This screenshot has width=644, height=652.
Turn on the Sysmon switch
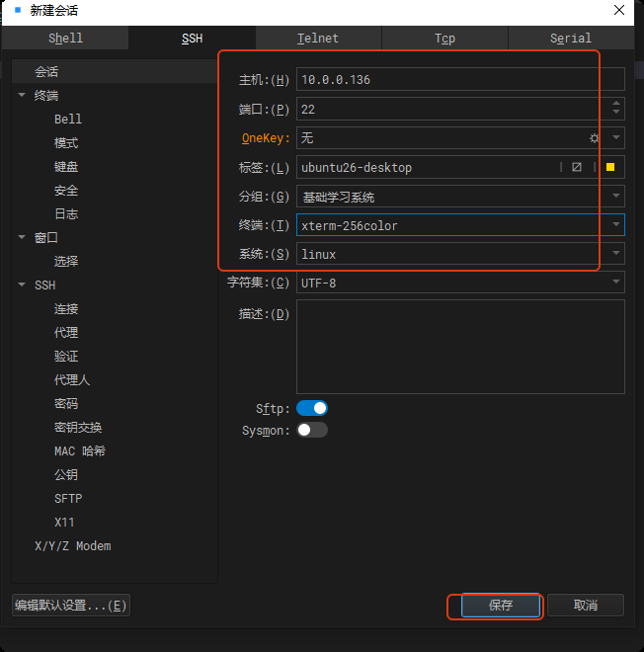pos(312,430)
